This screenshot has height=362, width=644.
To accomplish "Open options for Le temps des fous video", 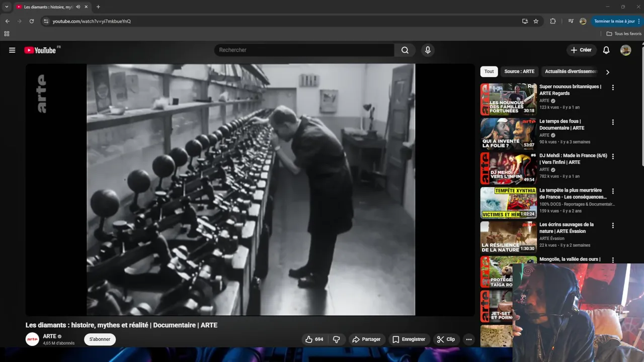I will click(613, 122).
